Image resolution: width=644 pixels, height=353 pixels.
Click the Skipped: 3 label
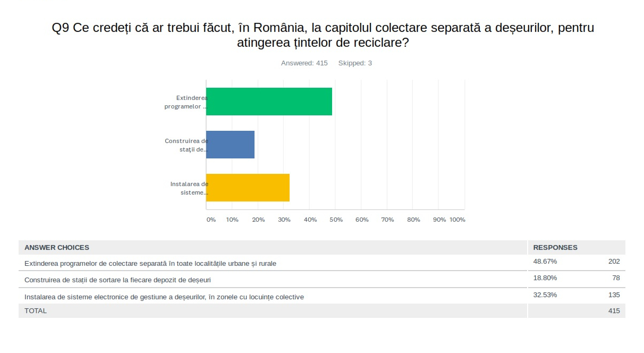355,63
